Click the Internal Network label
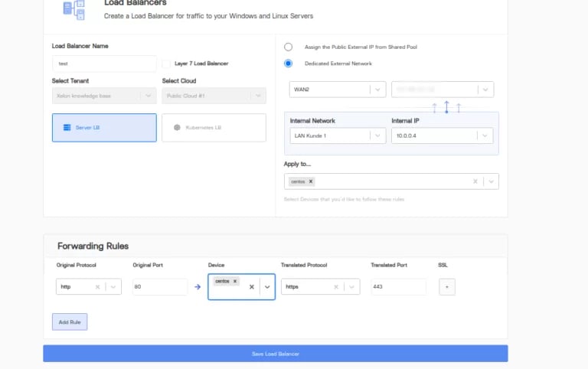Viewport: 588px width, 369px height. click(x=312, y=121)
